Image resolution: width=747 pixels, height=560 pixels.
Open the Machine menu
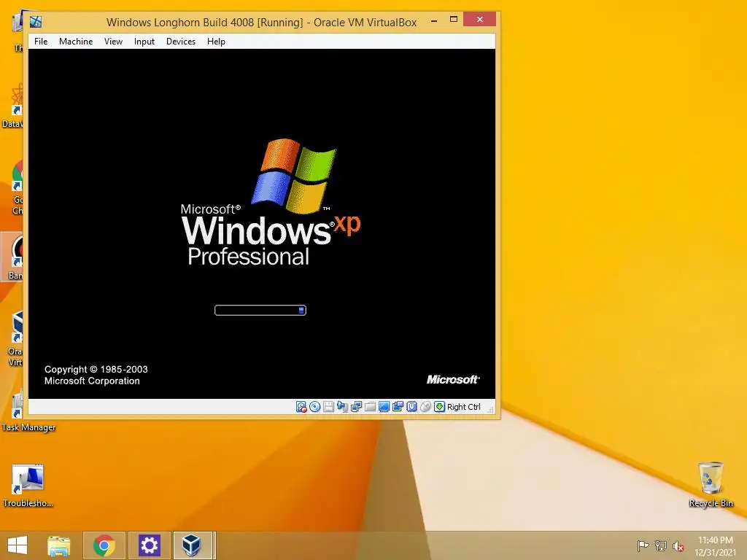(76, 42)
